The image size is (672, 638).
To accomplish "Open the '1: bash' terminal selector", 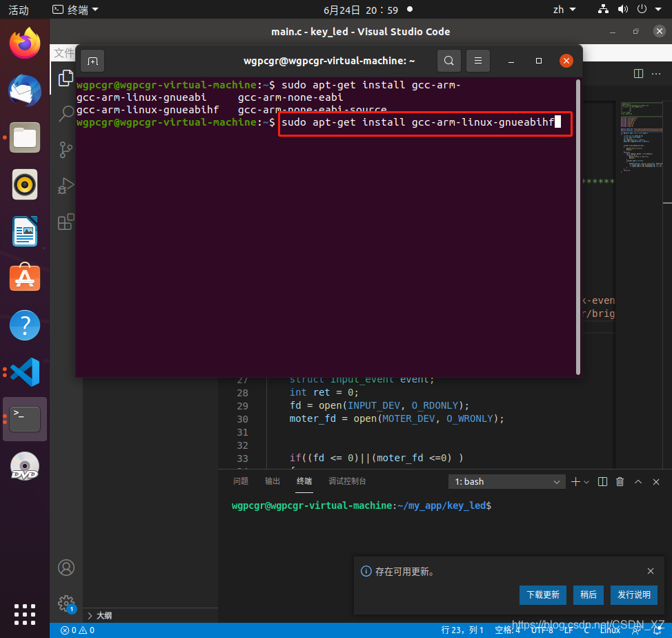I will point(507,482).
